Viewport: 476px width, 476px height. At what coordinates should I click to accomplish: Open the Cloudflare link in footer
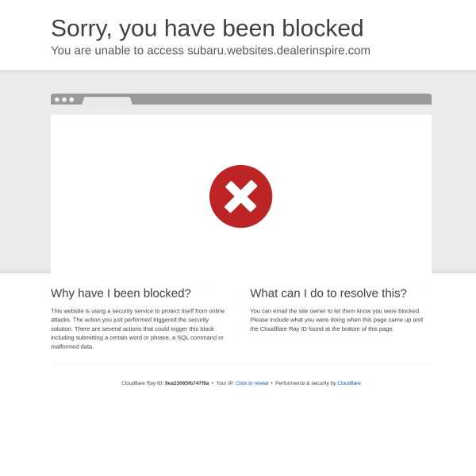pos(349,383)
